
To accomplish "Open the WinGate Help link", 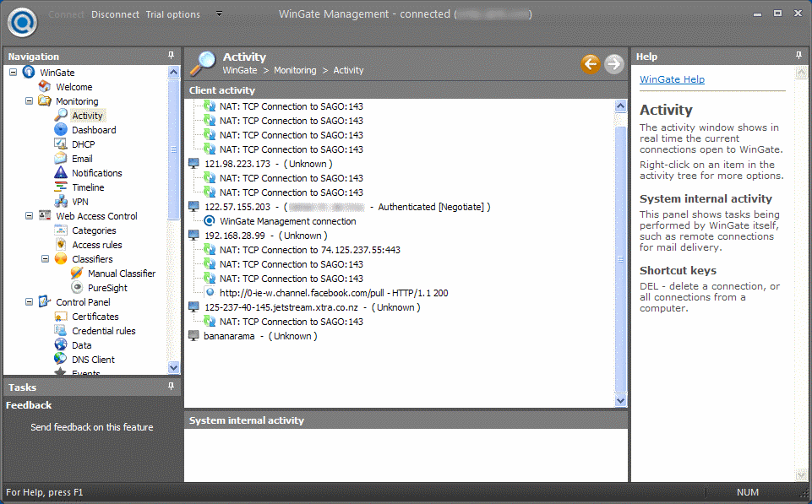I will pos(672,79).
